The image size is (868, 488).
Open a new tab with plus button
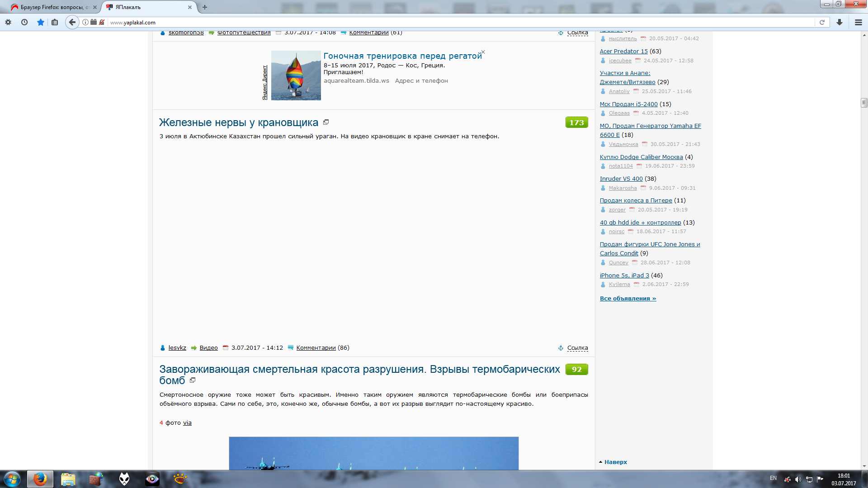tap(205, 7)
